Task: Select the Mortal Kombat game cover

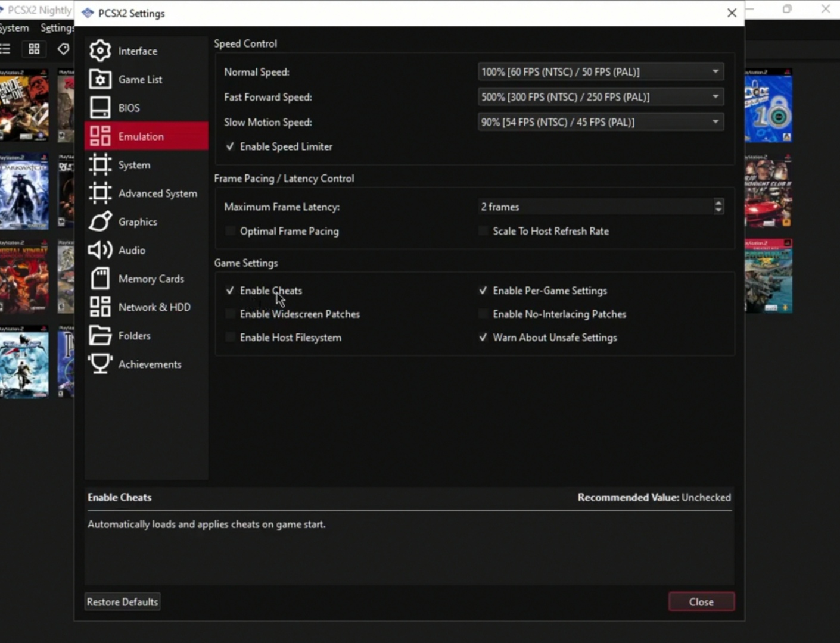Action: pos(24,277)
